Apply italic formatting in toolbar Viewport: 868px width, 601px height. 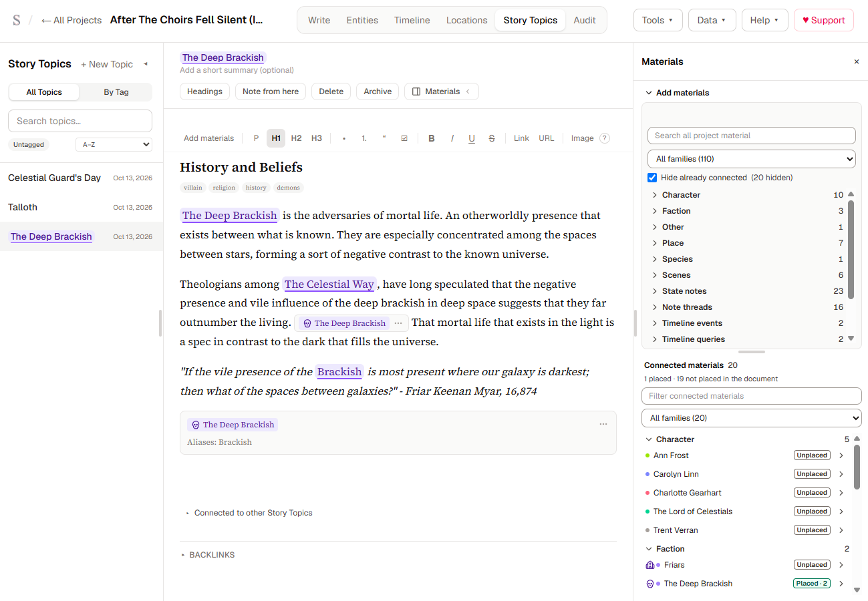pos(452,138)
